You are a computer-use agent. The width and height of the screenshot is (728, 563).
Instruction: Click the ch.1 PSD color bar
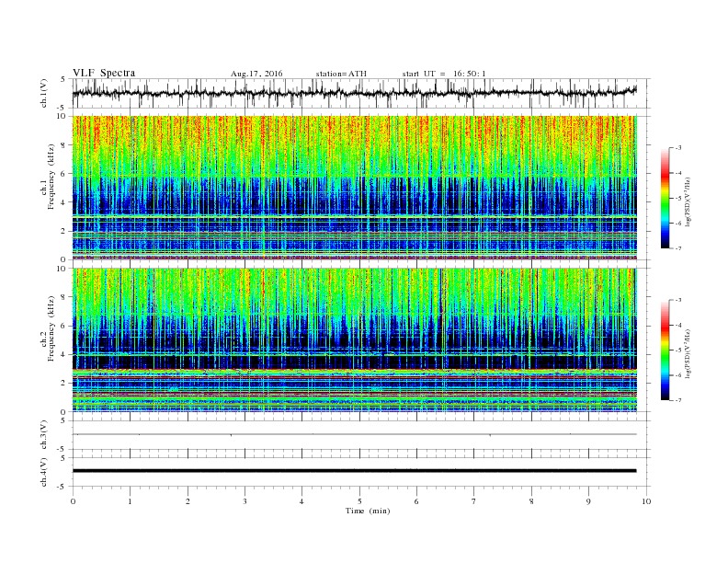[665, 198]
